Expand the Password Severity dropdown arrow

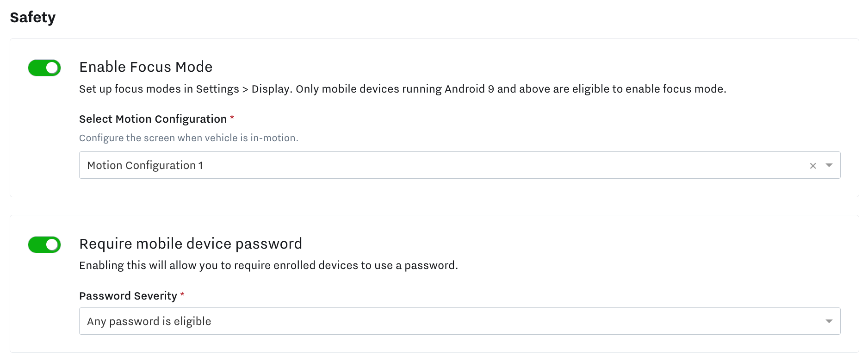(829, 321)
